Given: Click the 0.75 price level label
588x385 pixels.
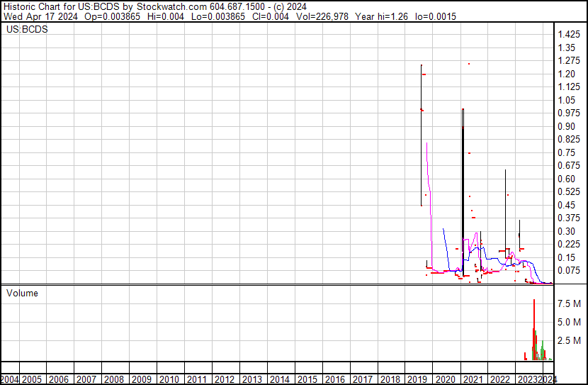Looking at the screenshot, I should 566,152.
